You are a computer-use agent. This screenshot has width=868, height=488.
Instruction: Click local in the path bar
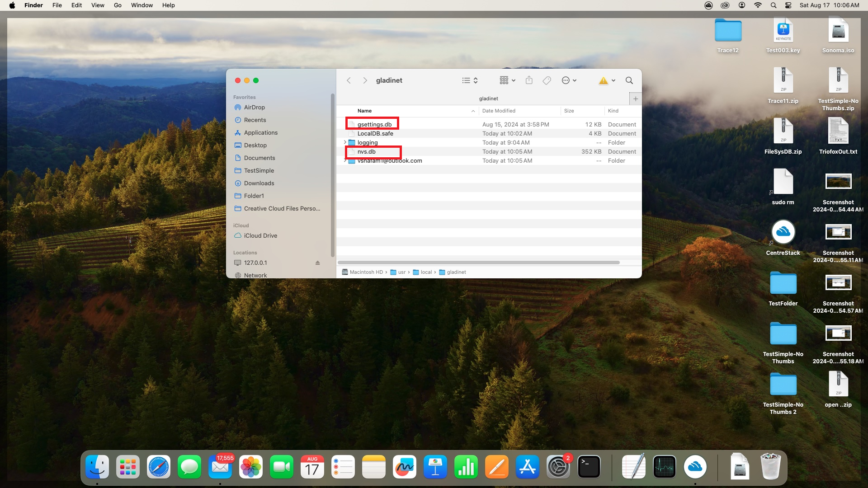click(422, 272)
